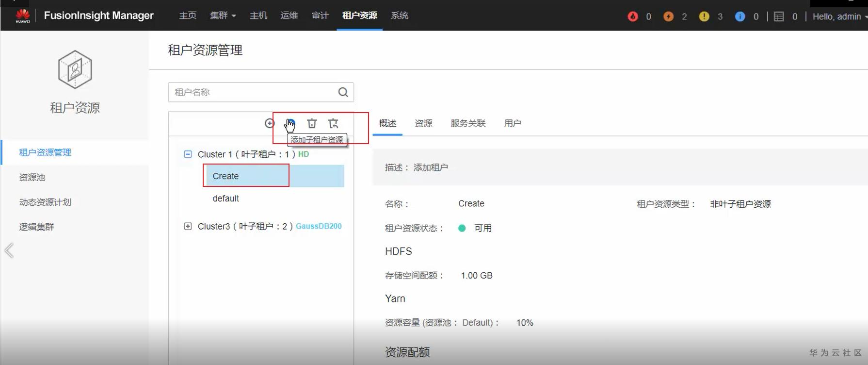Click the restore tenant data icon
868x365 pixels.
[333, 123]
